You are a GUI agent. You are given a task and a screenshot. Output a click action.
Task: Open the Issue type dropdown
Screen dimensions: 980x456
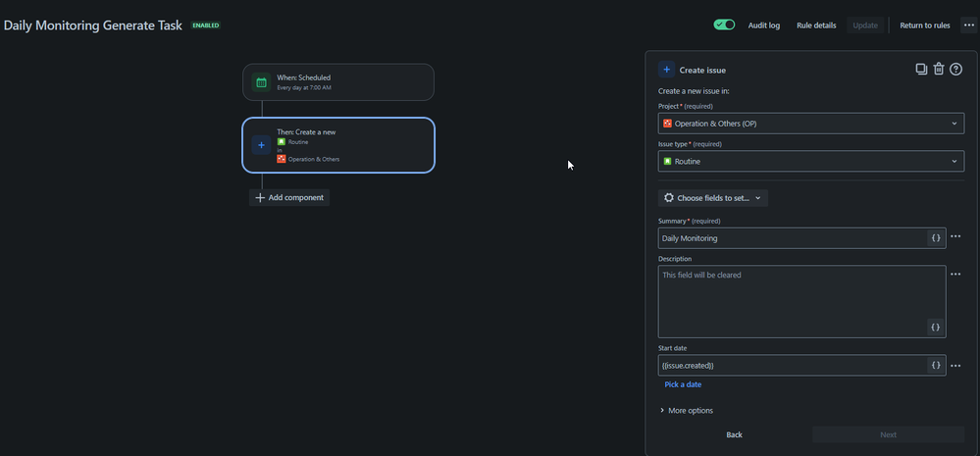811,161
